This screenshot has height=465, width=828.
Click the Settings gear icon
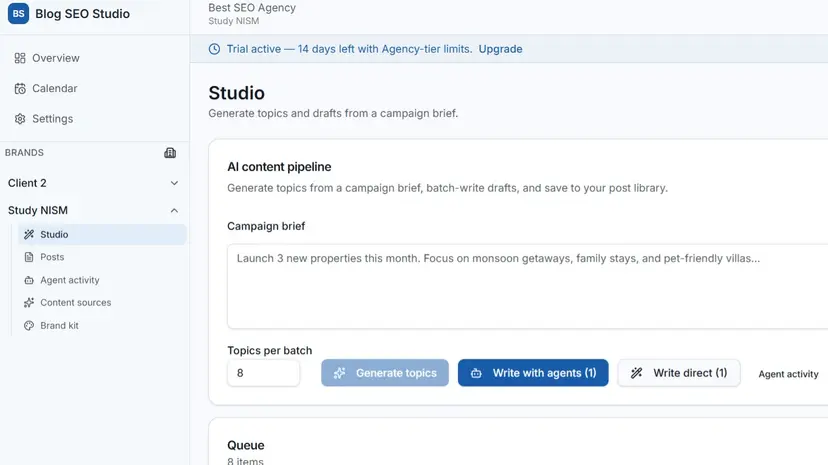point(20,119)
